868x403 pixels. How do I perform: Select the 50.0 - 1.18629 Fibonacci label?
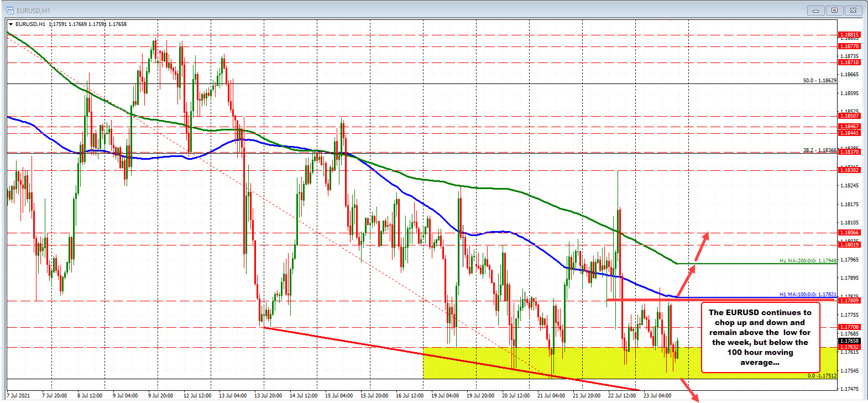(819, 81)
